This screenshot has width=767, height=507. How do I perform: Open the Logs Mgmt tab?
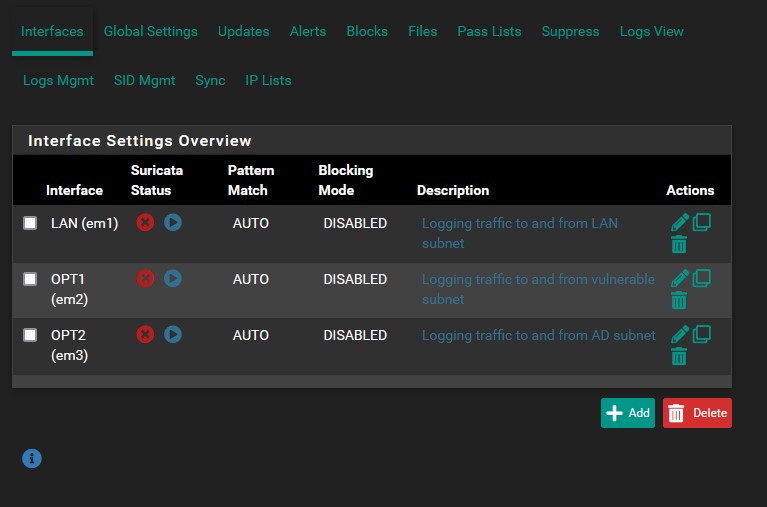[x=58, y=80]
